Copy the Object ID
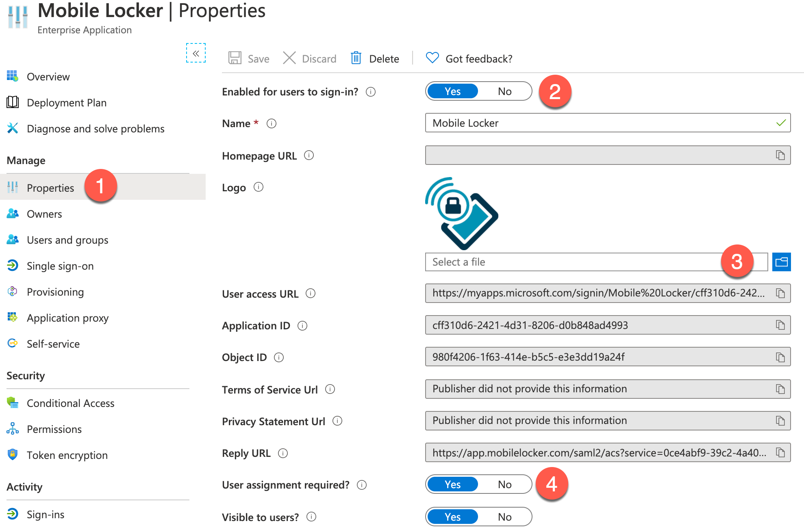The image size is (804, 532). (780, 357)
